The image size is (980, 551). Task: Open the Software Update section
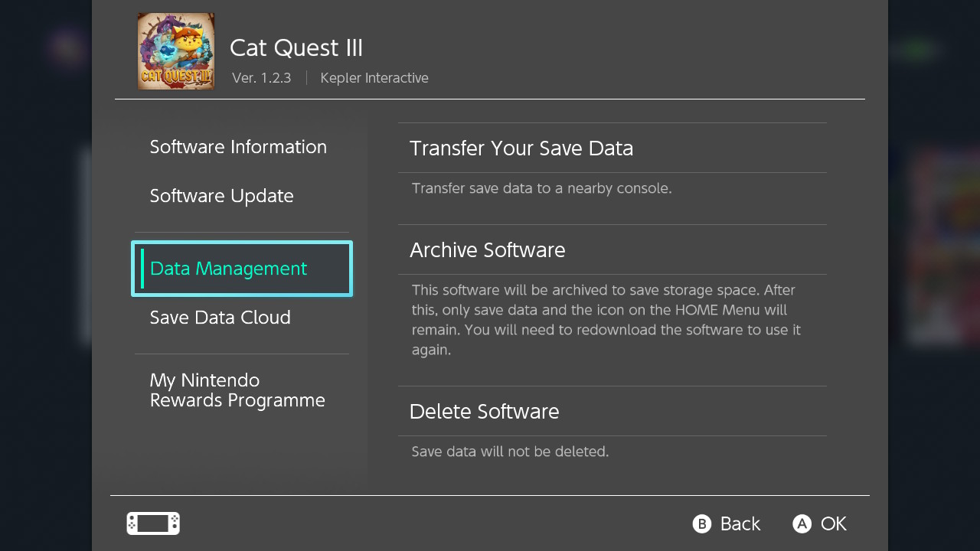click(222, 196)
